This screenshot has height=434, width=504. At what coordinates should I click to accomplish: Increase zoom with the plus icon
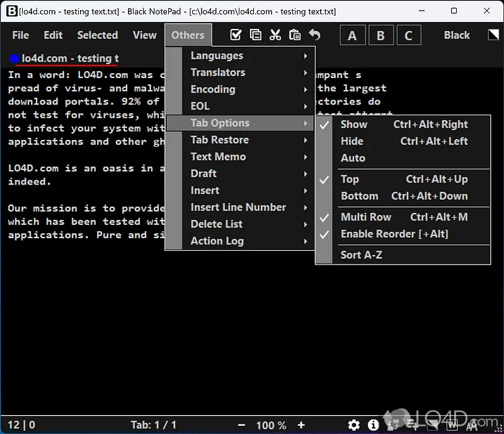pos(301,425)
